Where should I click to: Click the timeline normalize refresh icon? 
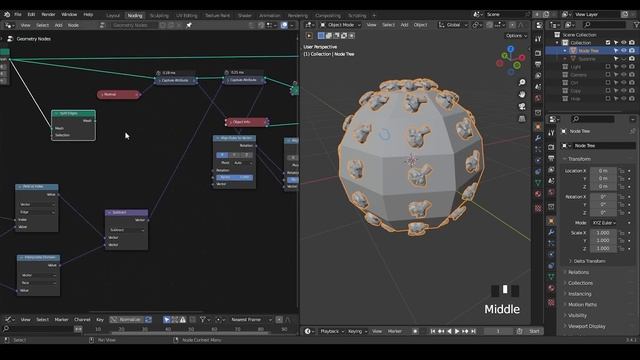[148, 320]
